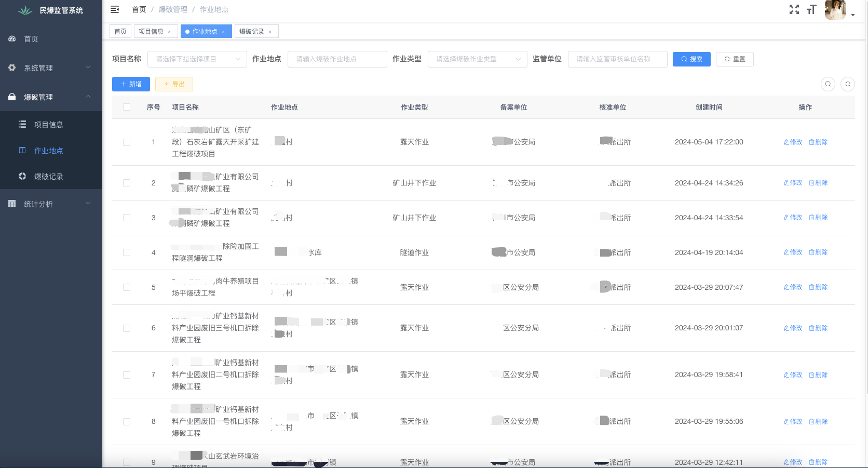Click the user menu dropdown arrow

853,15
